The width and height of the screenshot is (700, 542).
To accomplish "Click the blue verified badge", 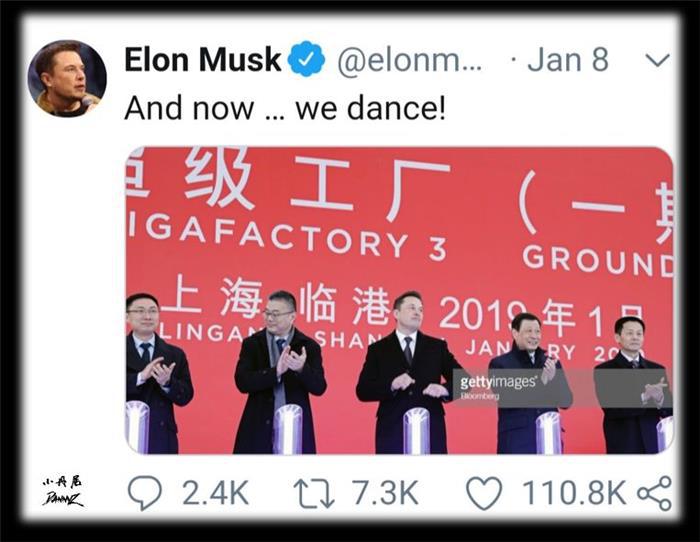I will point(306,59).
